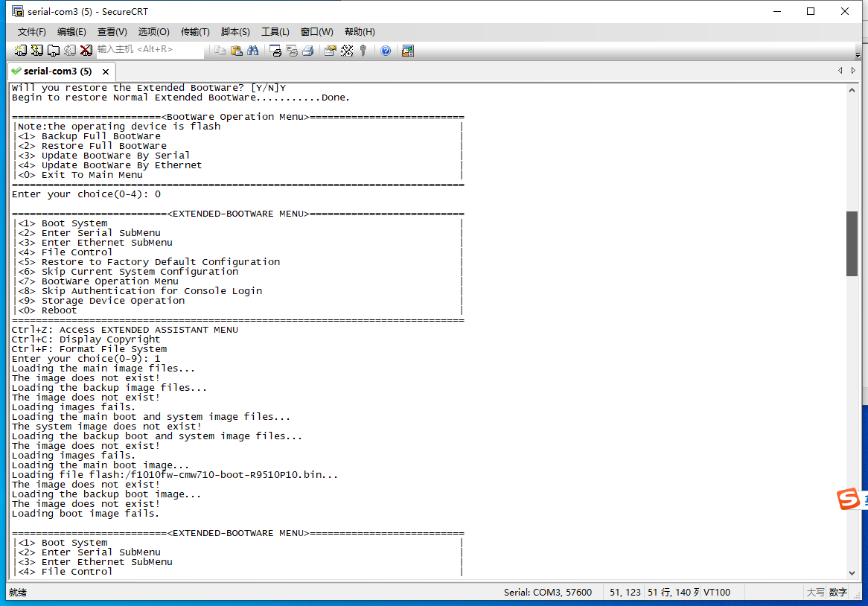The image size is (868, 606).
Task: Open the 文件(F) menu
Action: 31,32
